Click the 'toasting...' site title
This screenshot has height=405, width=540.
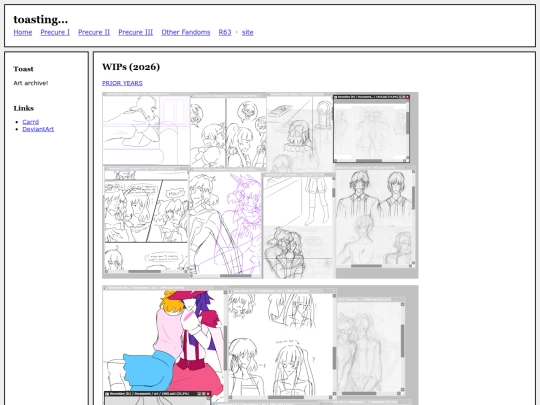41,19
